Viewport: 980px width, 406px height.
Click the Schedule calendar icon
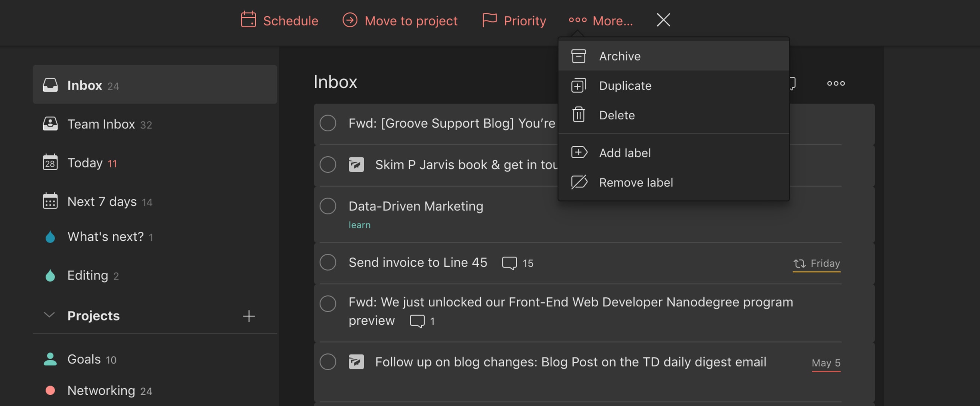tap(248, 20)
